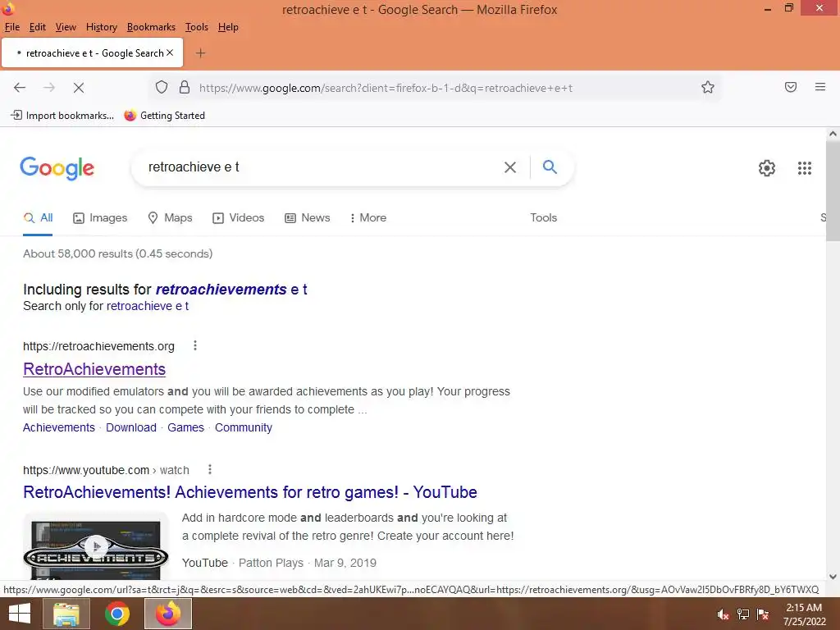Open the Bookmarks menu
Viewport: 840px width, 630px height.
coord(151,27)
